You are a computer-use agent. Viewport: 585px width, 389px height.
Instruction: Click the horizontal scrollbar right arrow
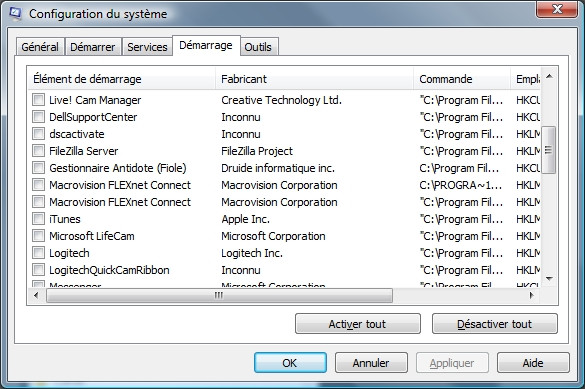tap(532, 295)
